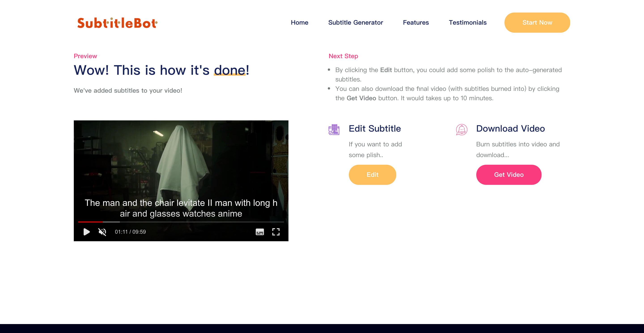Toggle subtitles captions icon in player
The image size is (644, 333).
259,232
